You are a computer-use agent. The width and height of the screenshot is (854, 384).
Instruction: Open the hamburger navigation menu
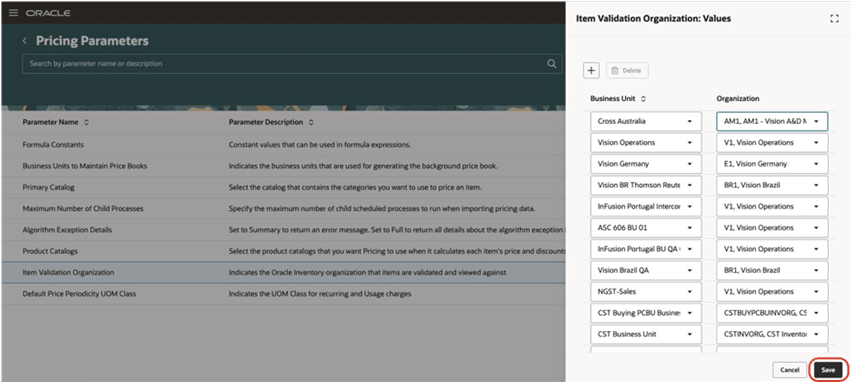[14, 13]
